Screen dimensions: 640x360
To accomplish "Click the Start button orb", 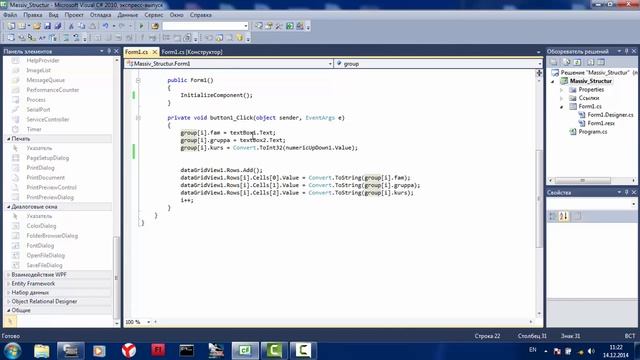I will coord(12,351).
